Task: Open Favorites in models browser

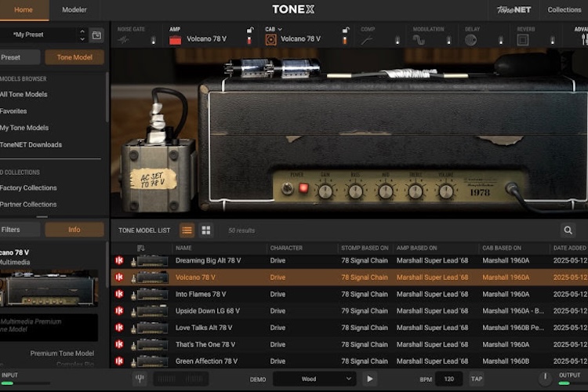Action: coord(13,111)
